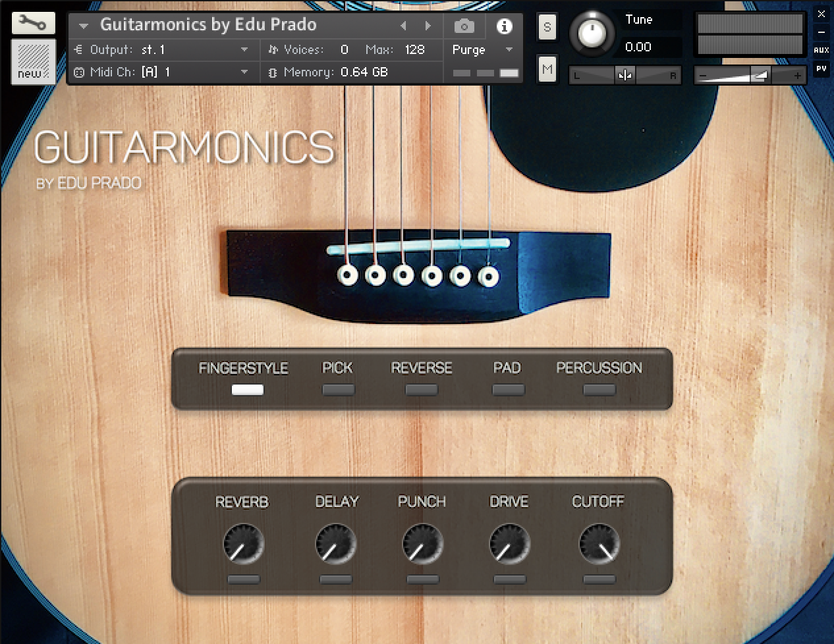Open instrument edit mode with wrench icon
The image size is (834, 644).
point(32,24)
